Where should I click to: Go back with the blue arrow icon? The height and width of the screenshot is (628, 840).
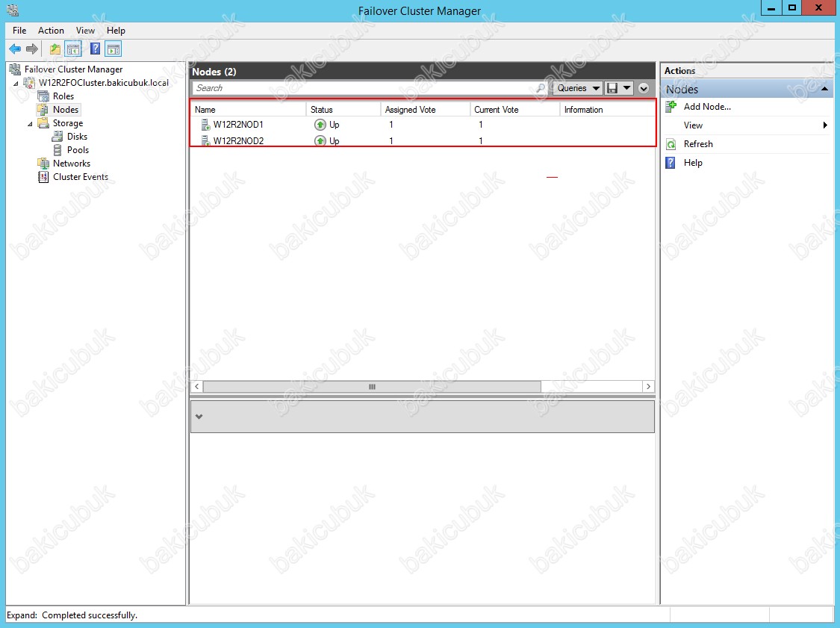(x=15, y=49)
